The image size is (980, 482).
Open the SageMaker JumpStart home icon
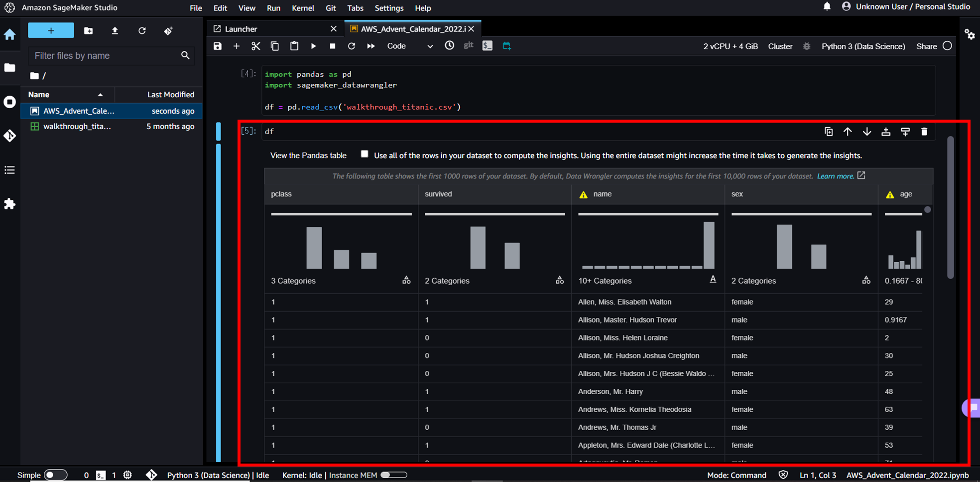pos(10,35)
